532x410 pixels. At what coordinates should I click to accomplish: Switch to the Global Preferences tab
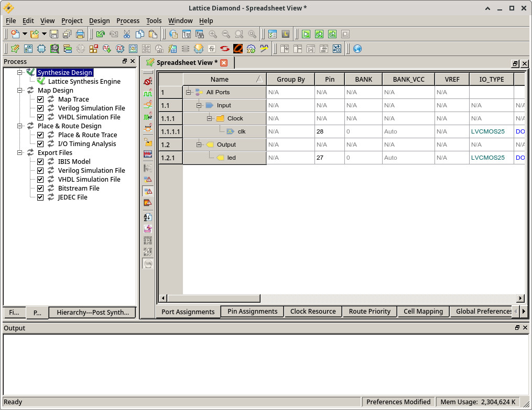[482, 312]
